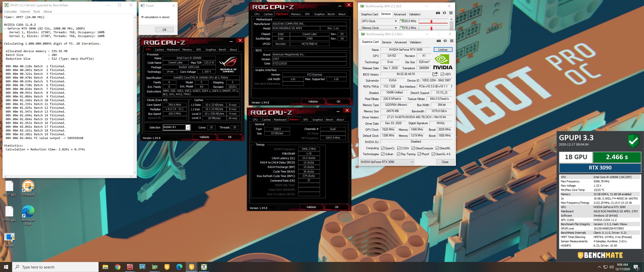Open Caches tab in CPU-Z Mainboard window

tap(268, 14)
